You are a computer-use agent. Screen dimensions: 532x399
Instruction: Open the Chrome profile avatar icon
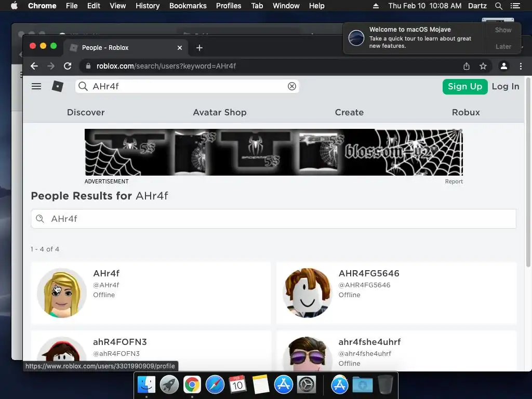[504, 66]
